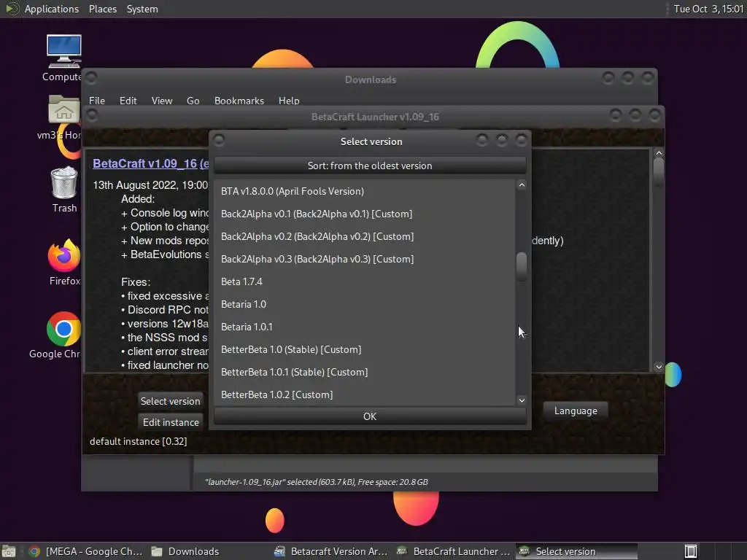Open Help menu in Downloads window
This screenshot has width=747, height=560.
point(289,101)
